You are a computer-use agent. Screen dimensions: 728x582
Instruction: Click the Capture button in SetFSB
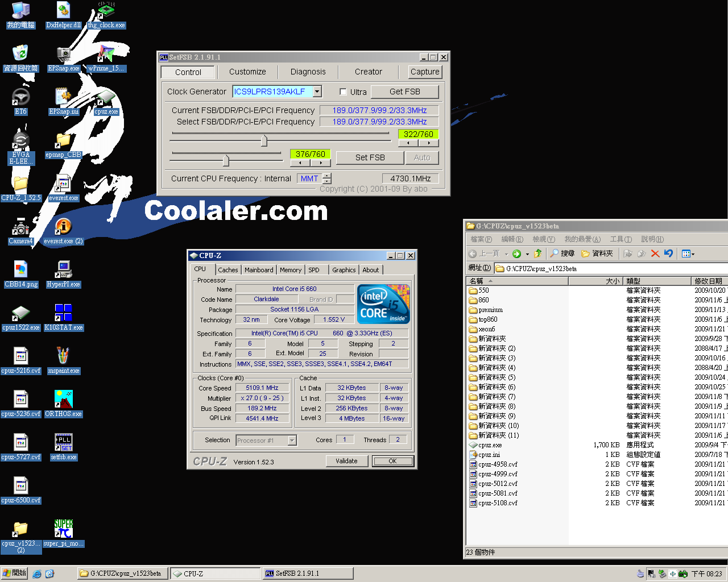(x=425, y=72)
